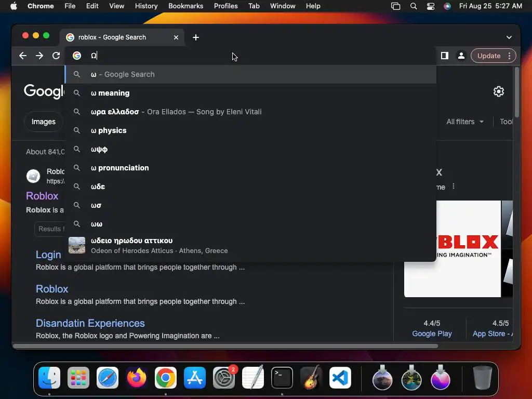Expand the tab search chevron

click(x=509, y=37)
